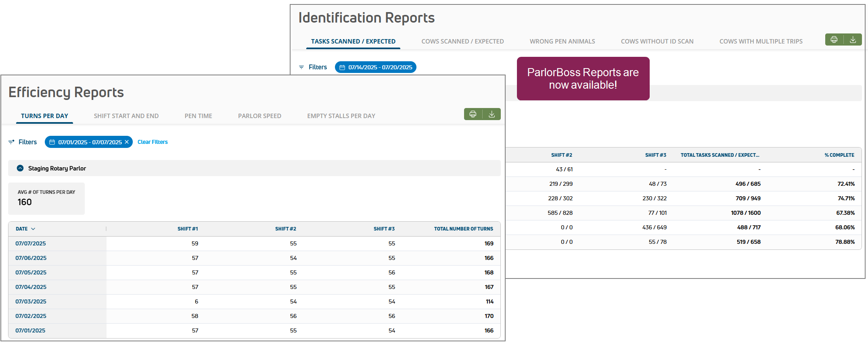Open the 07/14/2025 - 07/20/2025 date range

[380, 67]
